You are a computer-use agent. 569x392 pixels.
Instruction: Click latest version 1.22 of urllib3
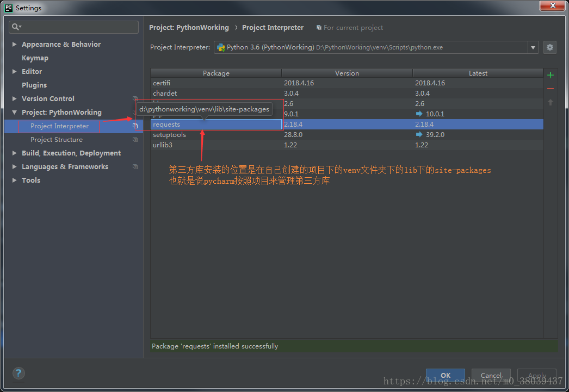[421, 145]
